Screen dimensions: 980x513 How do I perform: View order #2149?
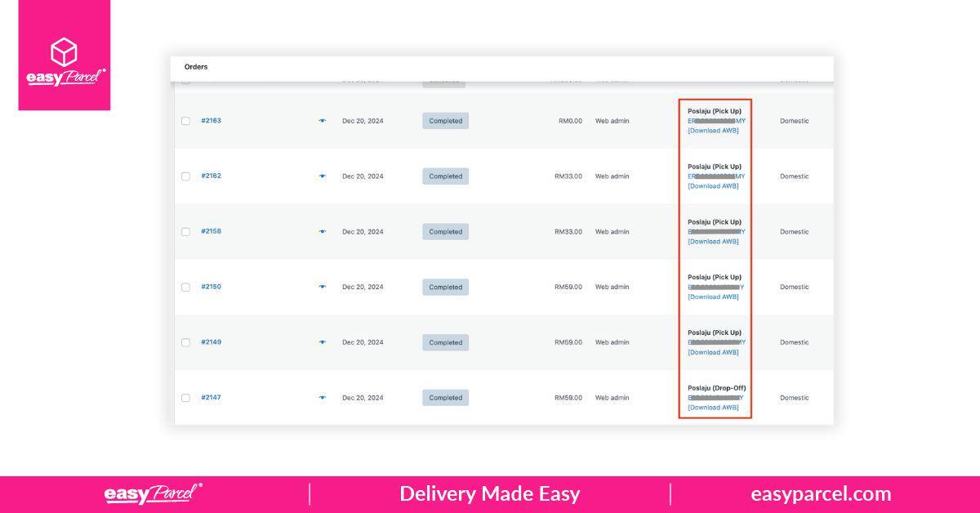211,342
